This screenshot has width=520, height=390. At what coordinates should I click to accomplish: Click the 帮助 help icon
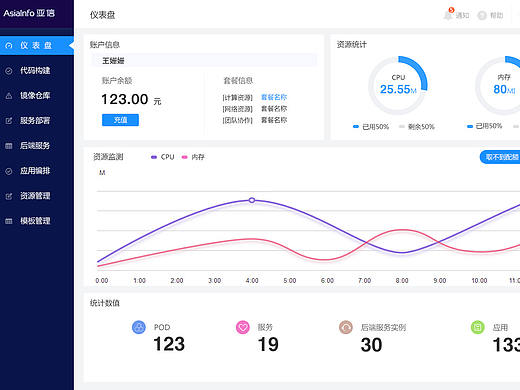pyautogui.click(x=482, y=15)
